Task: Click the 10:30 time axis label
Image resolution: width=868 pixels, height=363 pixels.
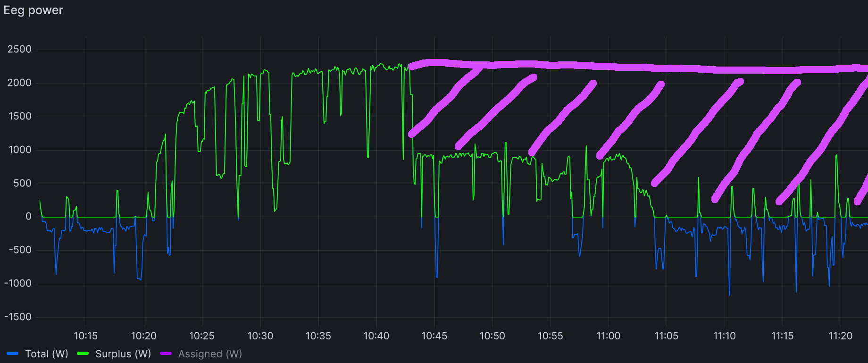Action: click(x=260, y=336)
